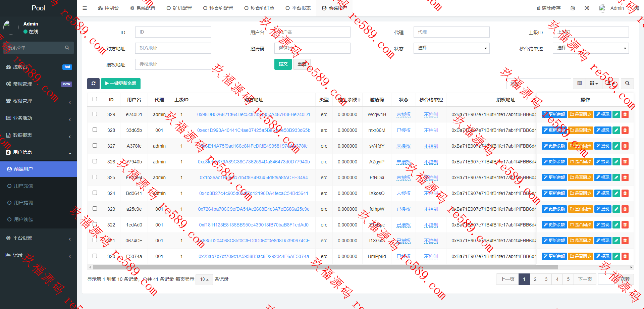Click red delete icon for row 326
The image size is (644, 309).
(625, 162)
